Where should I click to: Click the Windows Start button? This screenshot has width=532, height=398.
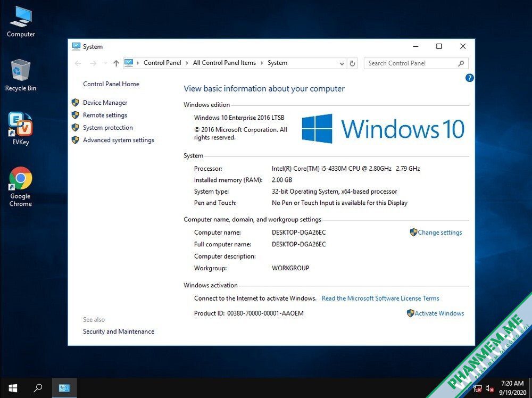tap(13, 388)
